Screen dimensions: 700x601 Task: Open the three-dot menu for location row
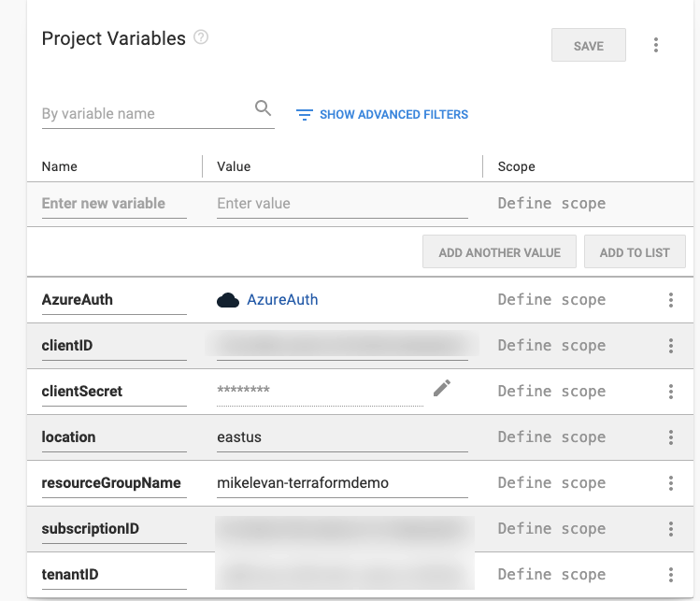671,437
